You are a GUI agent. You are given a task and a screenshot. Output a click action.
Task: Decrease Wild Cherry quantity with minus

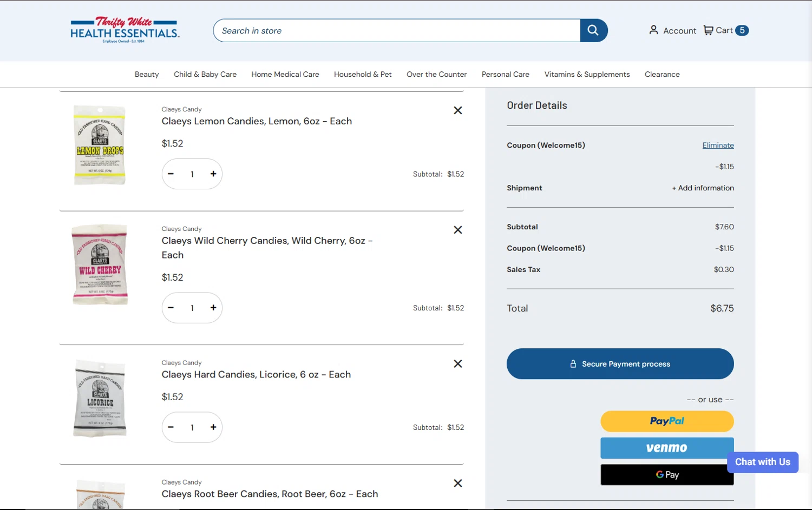point(171,308)
